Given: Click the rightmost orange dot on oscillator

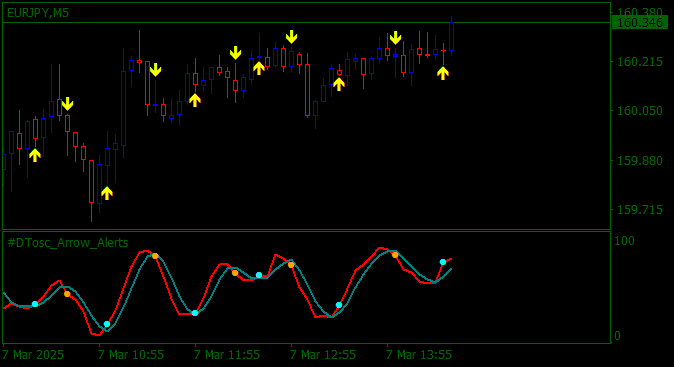Looking at the screenshot, I should tap(395, 255).
